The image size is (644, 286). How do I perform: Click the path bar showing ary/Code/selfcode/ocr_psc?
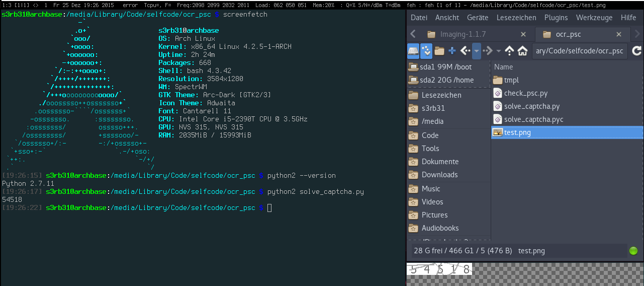coord(580,51)
